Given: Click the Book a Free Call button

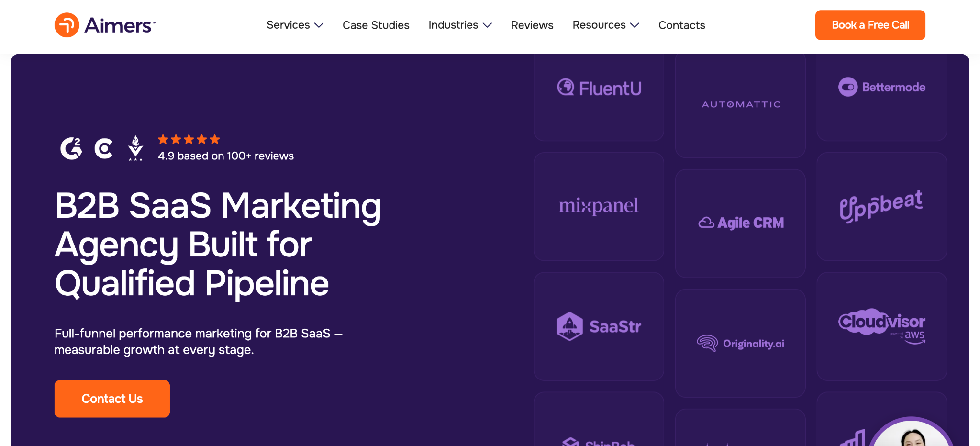Looking at the screenshot, I should (x=870, y=25).
